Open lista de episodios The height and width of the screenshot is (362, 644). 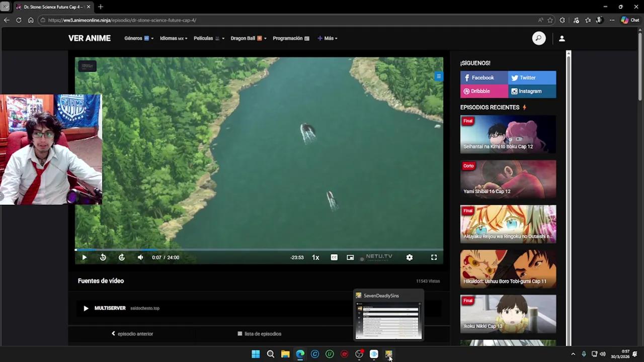click(x=260, y=334)
